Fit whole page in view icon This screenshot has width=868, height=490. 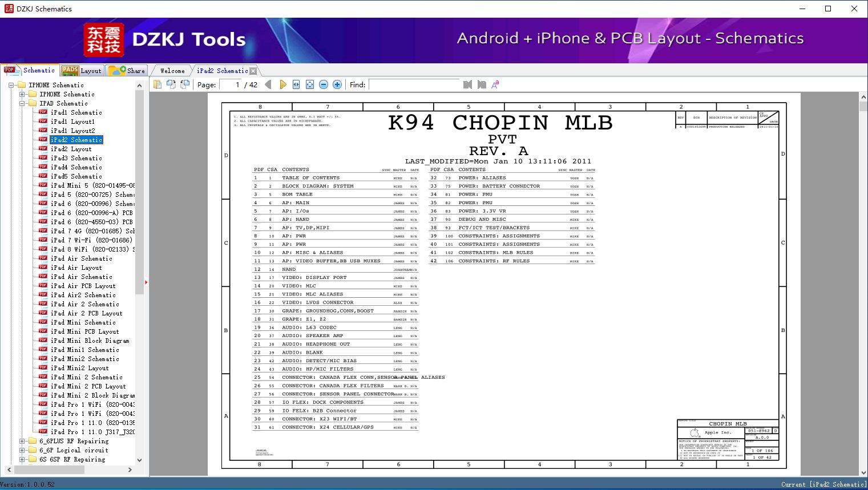point(310,84)
